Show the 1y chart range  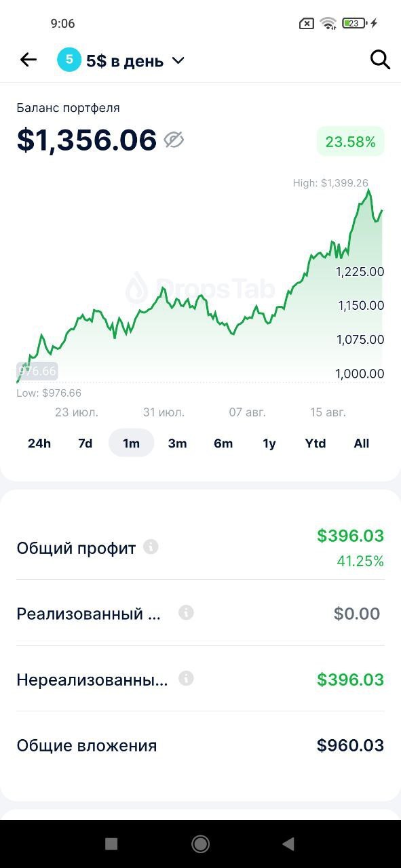coord(269,443)
